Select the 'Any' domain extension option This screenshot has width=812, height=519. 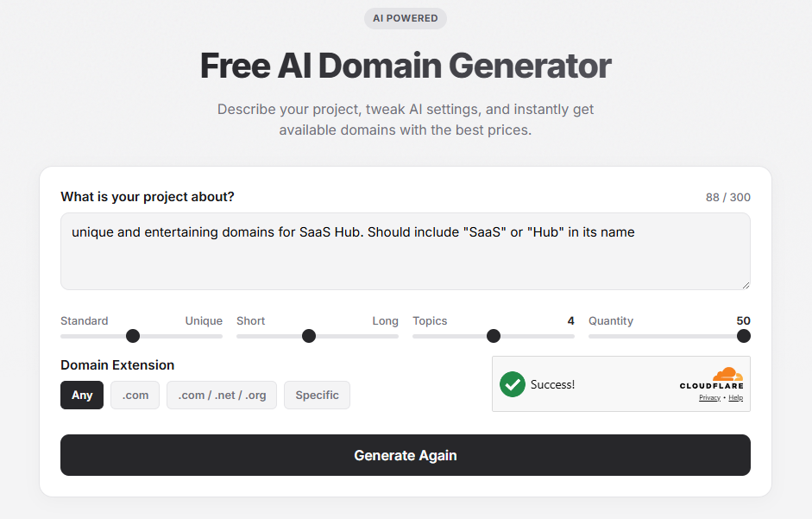click(81, 395)
